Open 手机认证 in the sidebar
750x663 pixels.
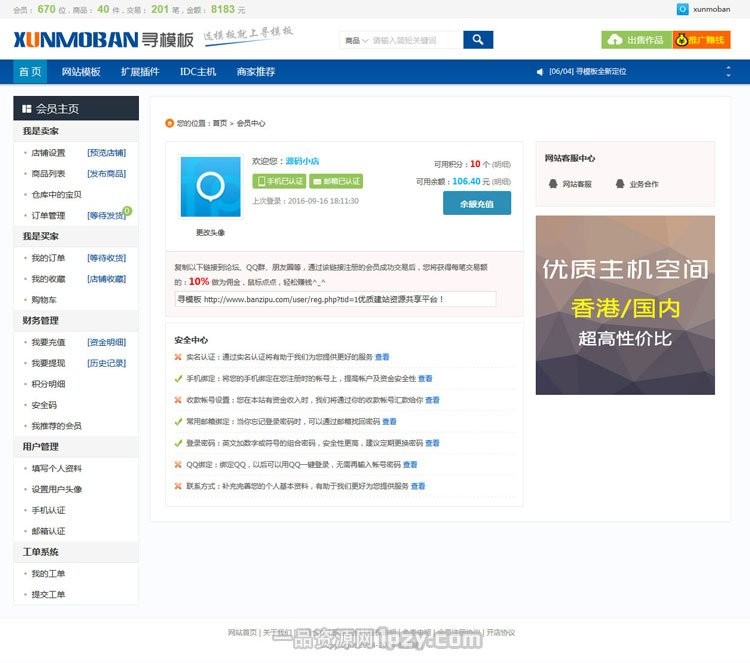48,510
